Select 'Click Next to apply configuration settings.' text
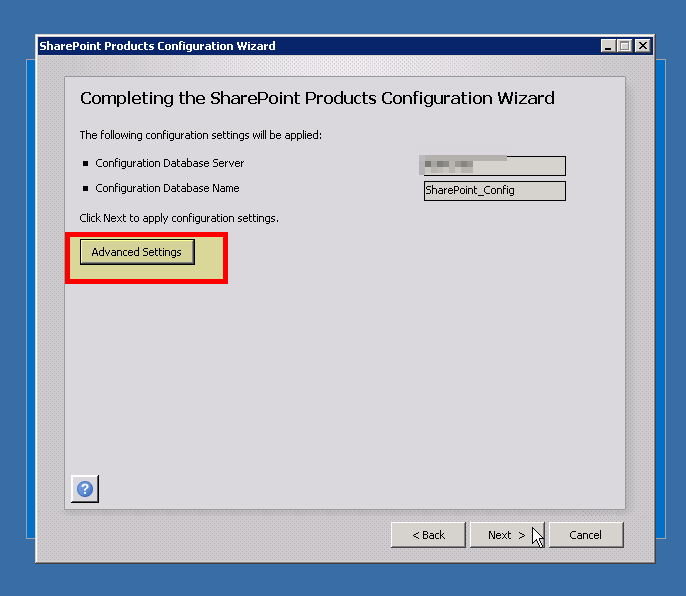The width and height of the screenshot is (686, 596). click(179, 218)
